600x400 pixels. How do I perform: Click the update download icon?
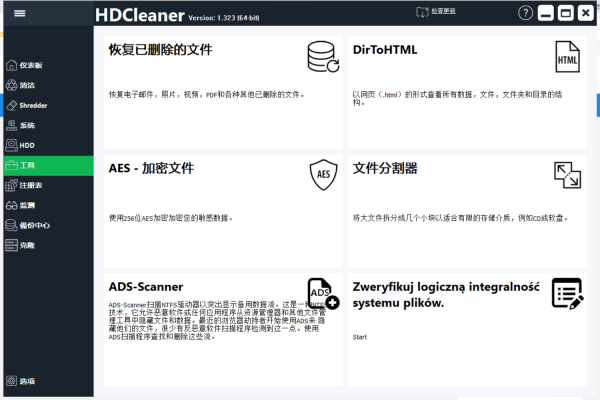(422, 12)
